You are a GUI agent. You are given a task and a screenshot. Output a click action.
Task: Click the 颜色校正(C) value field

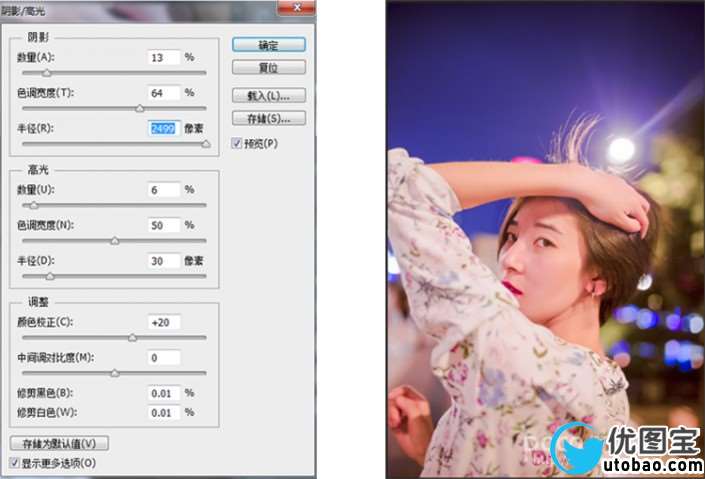coord(164,322)
